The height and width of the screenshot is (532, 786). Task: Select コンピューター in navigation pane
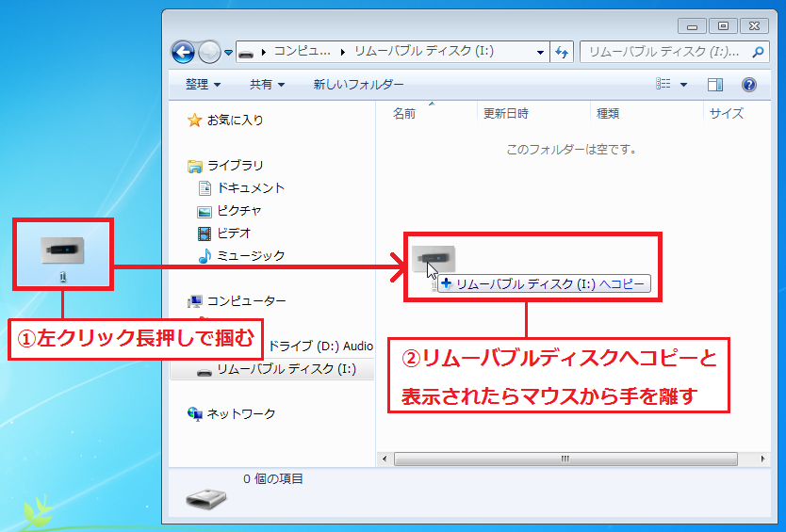click(246, 301)
